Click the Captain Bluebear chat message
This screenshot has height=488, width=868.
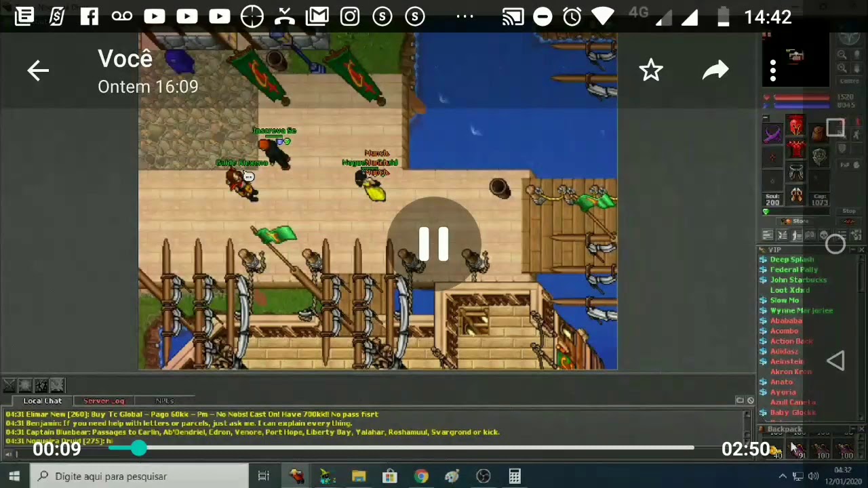[x=252, y=432]
